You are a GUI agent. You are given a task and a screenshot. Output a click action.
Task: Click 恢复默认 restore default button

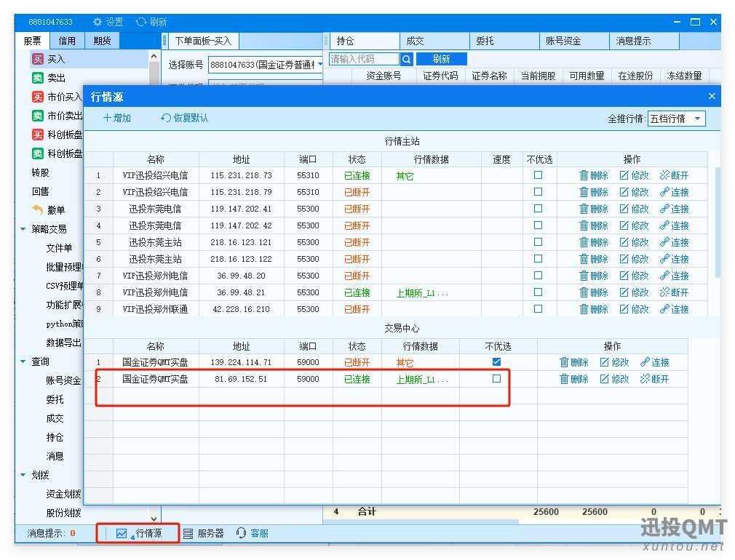(184, 118)
